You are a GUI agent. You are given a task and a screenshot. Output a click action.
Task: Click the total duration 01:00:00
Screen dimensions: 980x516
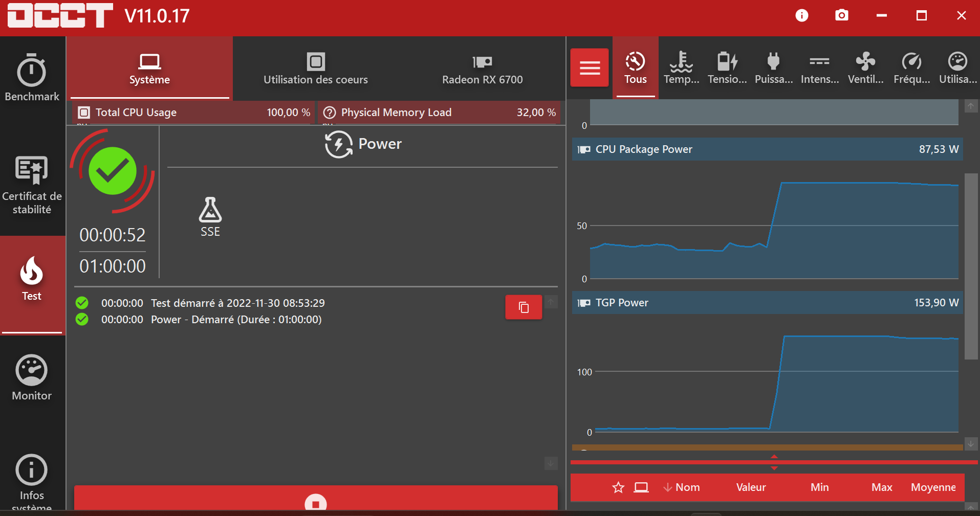[x=113, y=266]
